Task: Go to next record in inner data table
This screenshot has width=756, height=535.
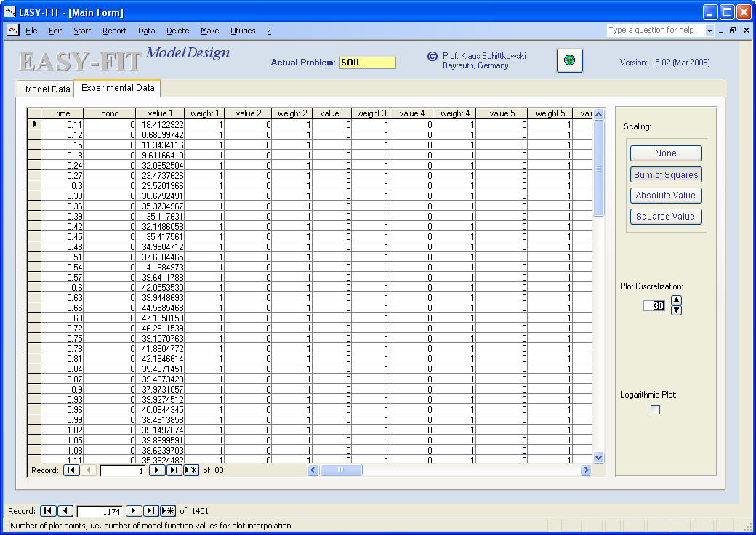Action: point(157,470)
